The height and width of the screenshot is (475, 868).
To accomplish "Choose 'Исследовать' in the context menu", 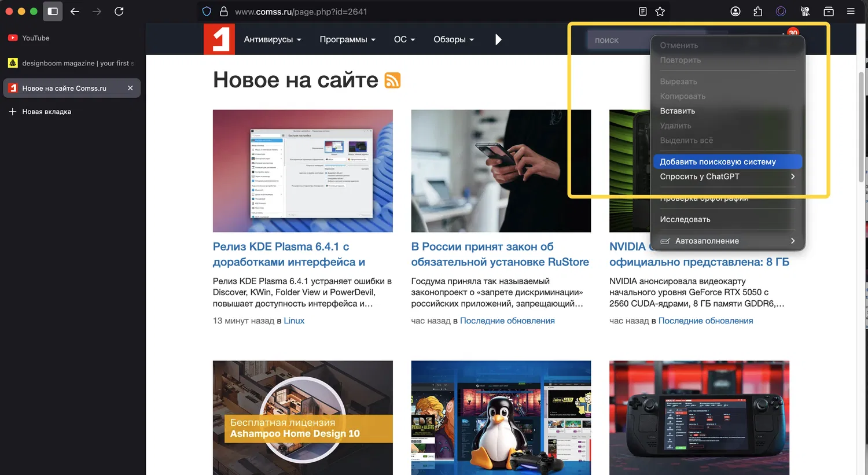I will [728, 219].
